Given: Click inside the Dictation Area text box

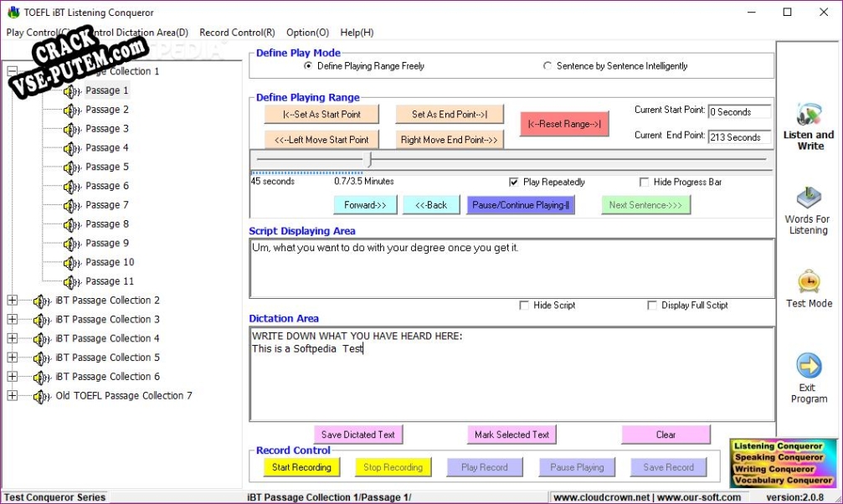Looking at the screenshot, I should [511, 385].
